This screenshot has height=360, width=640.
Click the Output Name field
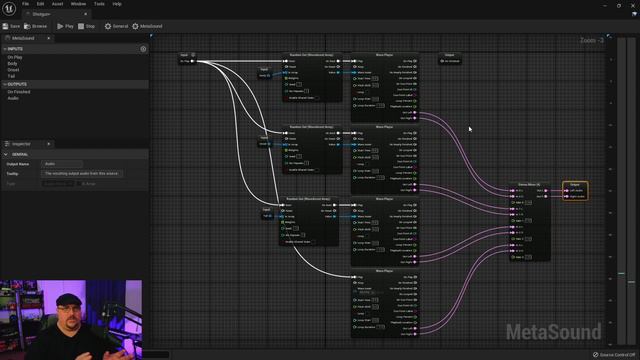[62, 164]
